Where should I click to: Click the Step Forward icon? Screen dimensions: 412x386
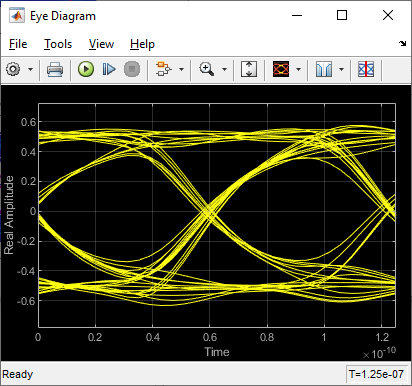click(109, 69)
